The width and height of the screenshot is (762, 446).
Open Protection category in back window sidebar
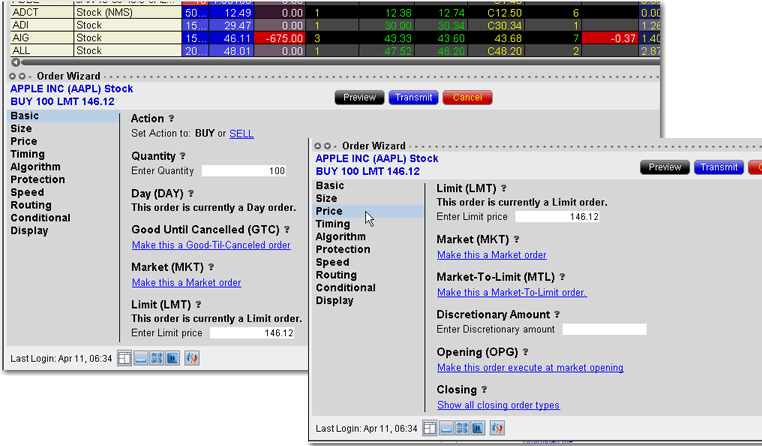tap(37, 179)
